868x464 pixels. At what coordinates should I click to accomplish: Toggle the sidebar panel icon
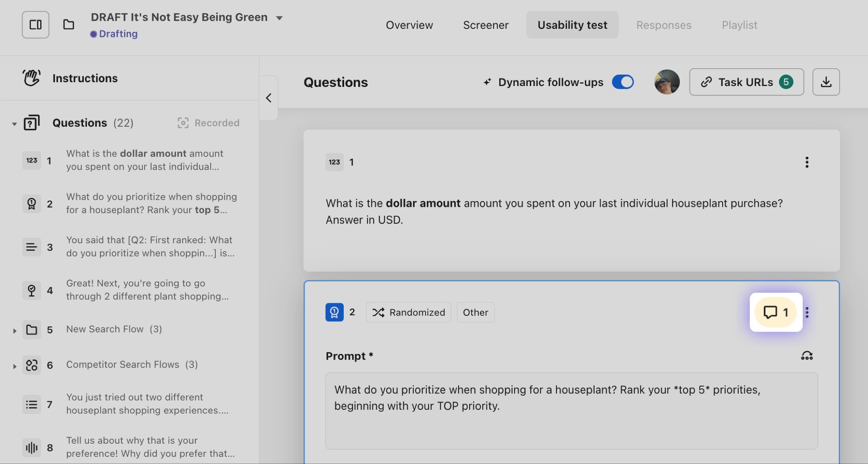[x=36, y=25]
